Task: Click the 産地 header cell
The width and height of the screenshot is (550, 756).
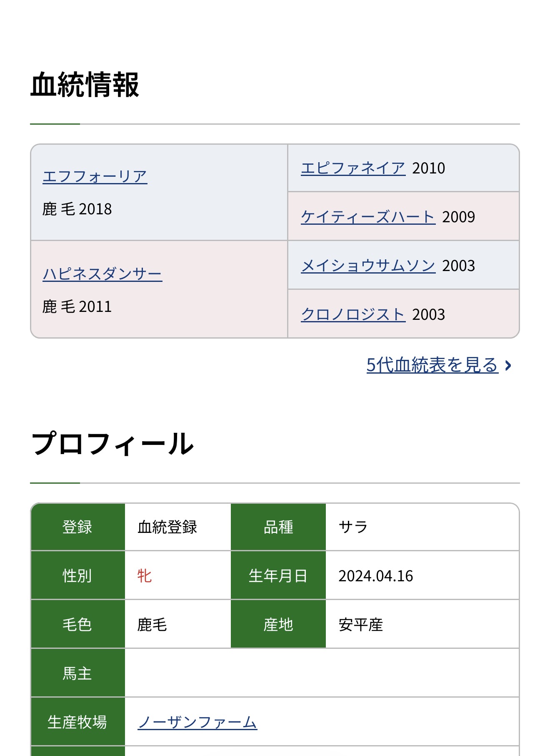Action: coord(278,625)
